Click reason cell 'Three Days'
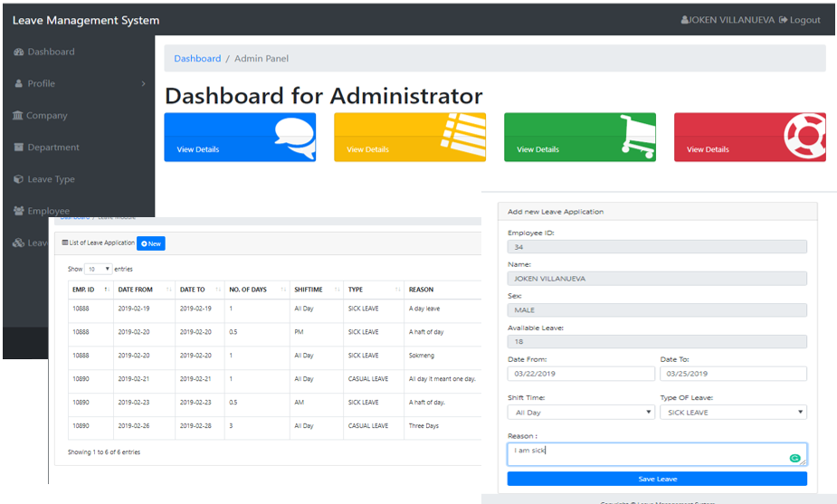Screen dimensions: 837x504 click(423, 426)
